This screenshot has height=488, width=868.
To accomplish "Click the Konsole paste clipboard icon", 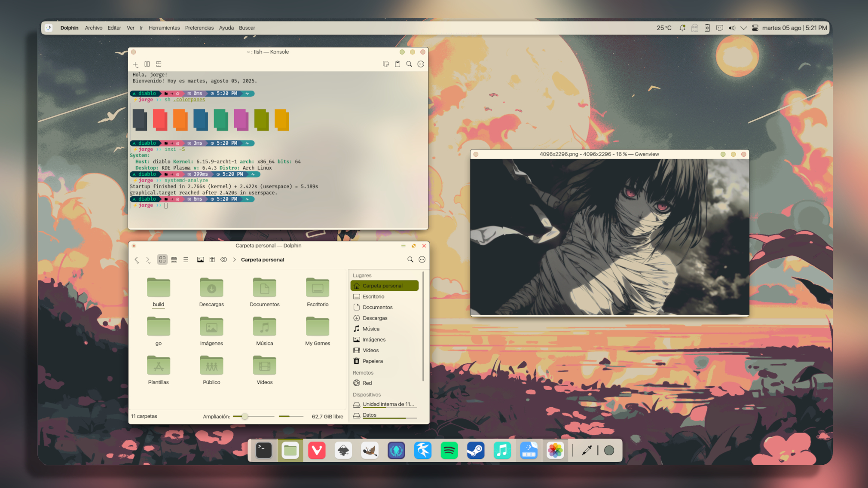I will 397,64.
